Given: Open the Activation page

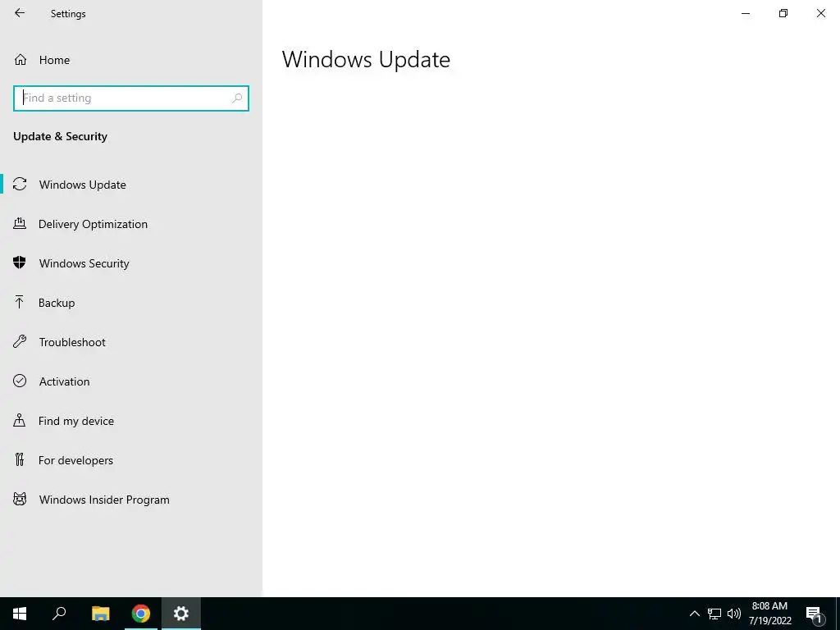Looking at the screenshot, I should click(x=131, y=381).
